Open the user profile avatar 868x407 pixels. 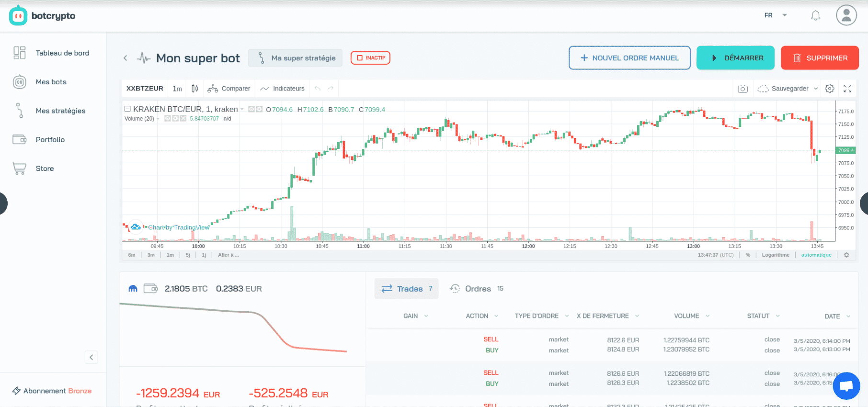[x=846, y=15]
